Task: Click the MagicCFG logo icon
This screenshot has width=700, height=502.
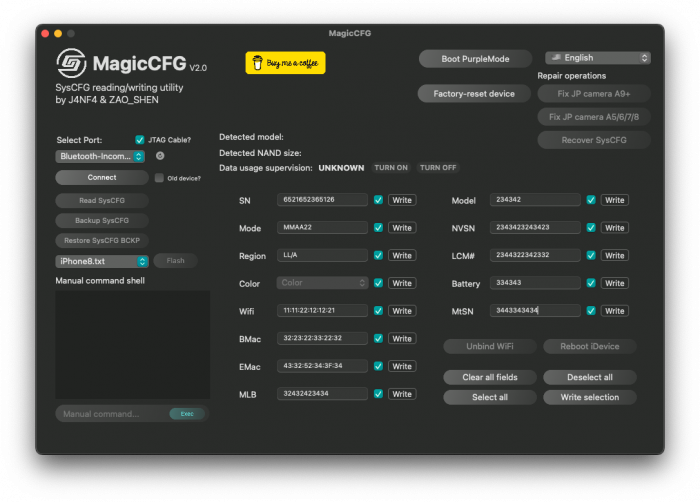Action: click(71, 63)
